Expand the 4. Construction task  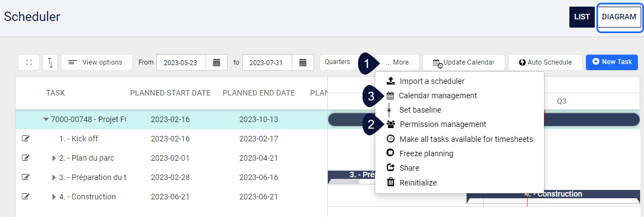pos(54,197)
